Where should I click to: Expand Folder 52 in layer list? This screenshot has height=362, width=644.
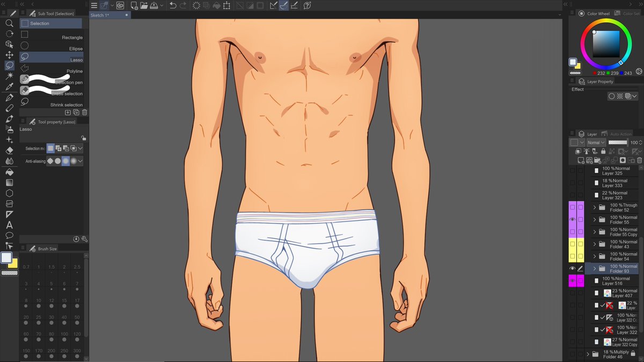coord(594,207)
